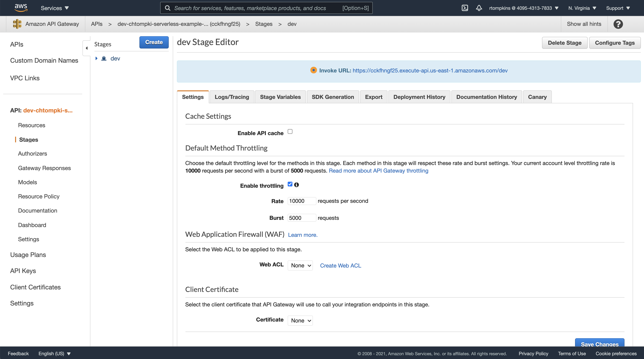644x359 pixels.
Task: Open the Web ACL dropdown
Action: click(x=300, y=265)
